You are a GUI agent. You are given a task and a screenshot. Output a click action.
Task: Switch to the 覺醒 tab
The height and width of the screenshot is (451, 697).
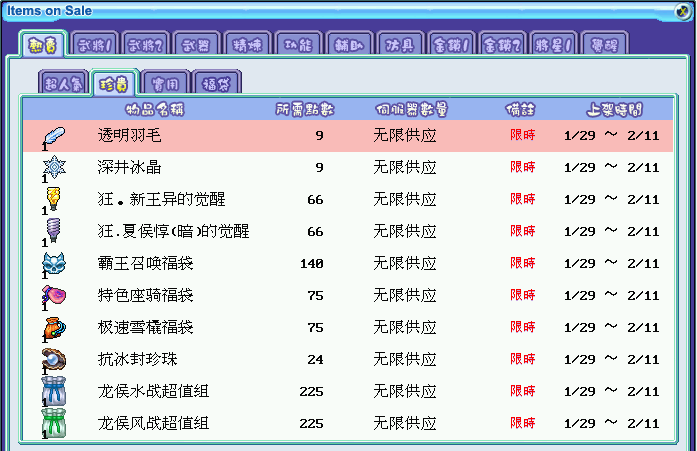(604, 44)
